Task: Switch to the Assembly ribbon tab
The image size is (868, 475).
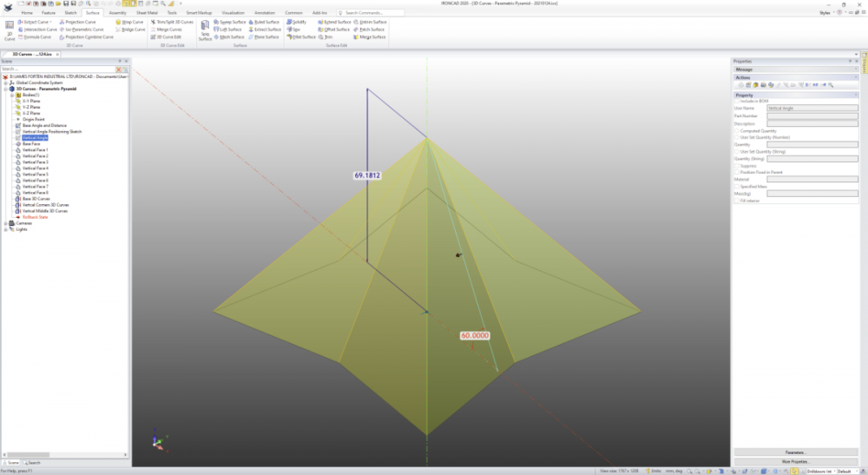Action: [117, 13]
